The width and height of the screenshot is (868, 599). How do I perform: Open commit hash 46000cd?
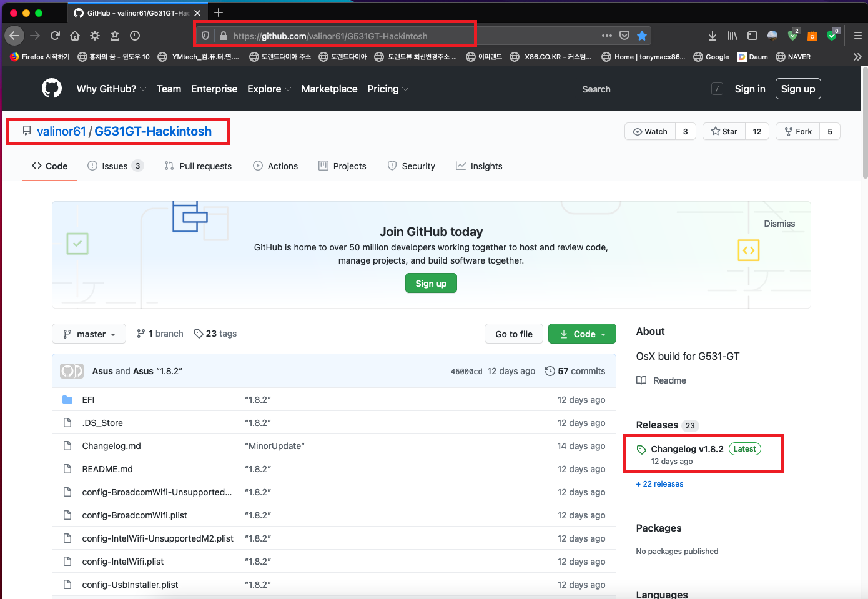(x=466, y=371)
